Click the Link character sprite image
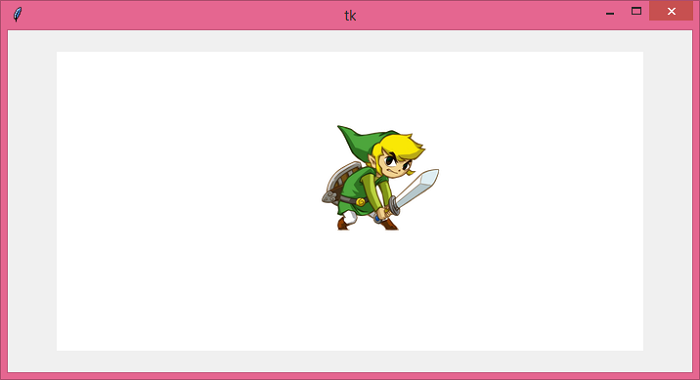This screenshot has width=700, height=380. click(380, 178)
